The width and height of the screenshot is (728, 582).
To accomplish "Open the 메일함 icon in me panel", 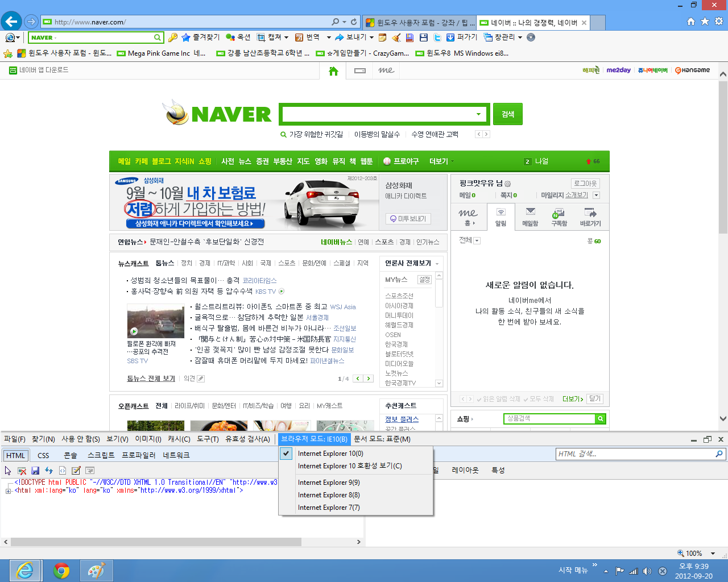I will pyautogui.click(x=530, y=217).
